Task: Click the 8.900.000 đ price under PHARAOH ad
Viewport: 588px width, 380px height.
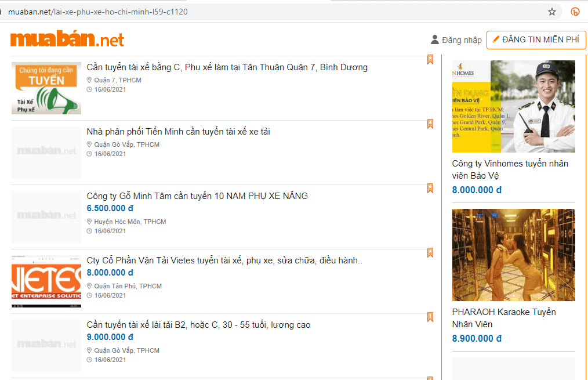Action: tap(477, 338)
